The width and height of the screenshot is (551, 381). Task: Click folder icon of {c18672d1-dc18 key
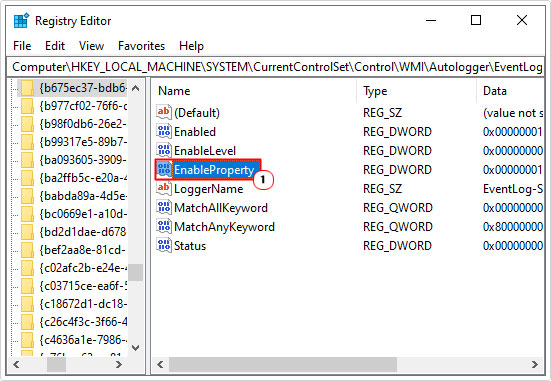pyautogui.click(x=27, y=304)
